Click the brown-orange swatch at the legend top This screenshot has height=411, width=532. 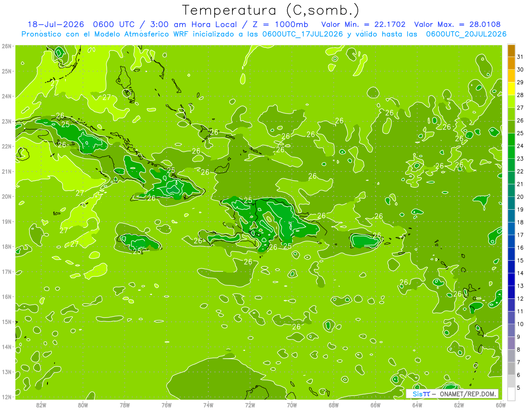coord(511,51)
